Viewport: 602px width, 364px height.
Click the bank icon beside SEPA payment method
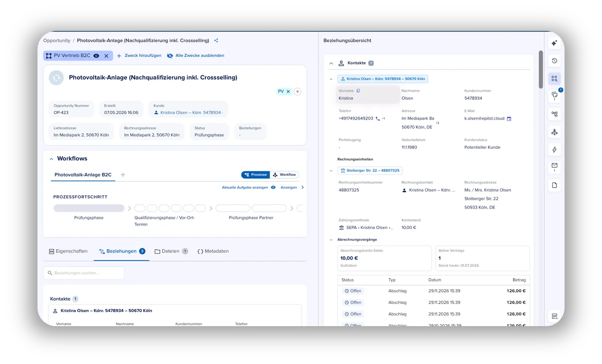click(x=341, y=228)
